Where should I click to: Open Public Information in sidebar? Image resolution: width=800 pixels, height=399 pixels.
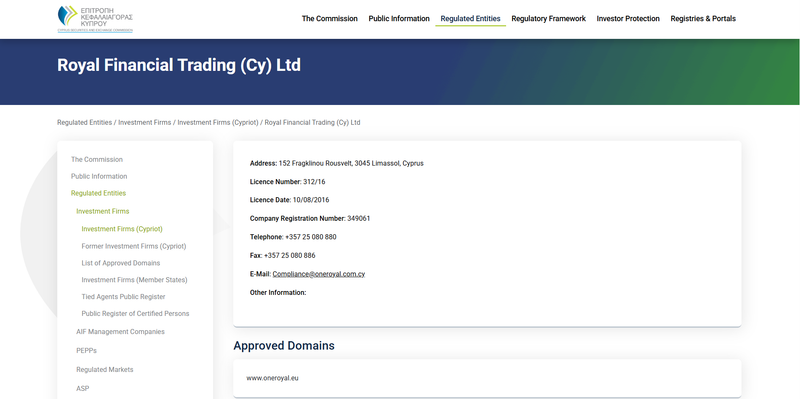pos(99,177)
